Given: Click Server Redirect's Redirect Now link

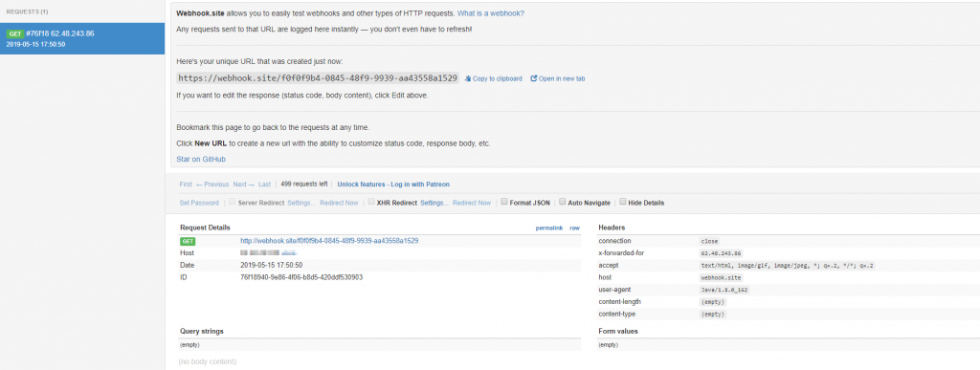Looking at the screenshot, I should pos(339,203).
